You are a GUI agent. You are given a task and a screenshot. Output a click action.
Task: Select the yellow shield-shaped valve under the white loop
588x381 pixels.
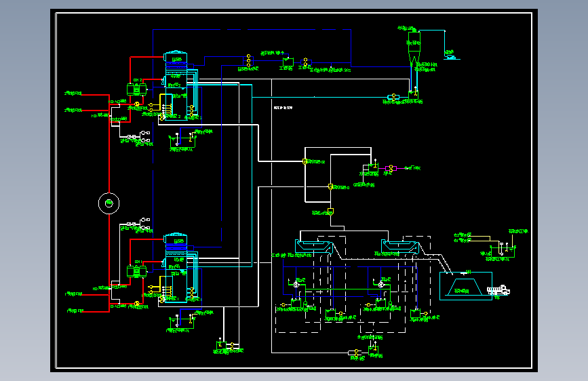click(330, 212)
